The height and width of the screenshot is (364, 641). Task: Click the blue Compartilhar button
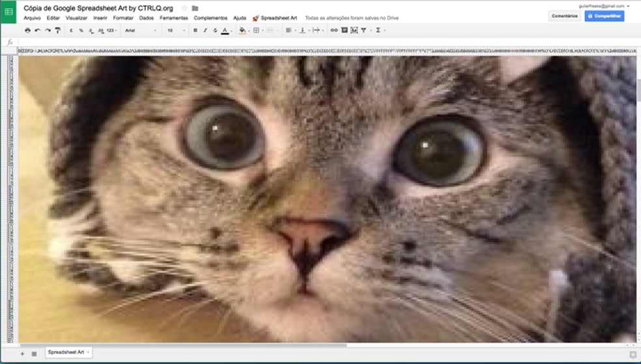605,16
